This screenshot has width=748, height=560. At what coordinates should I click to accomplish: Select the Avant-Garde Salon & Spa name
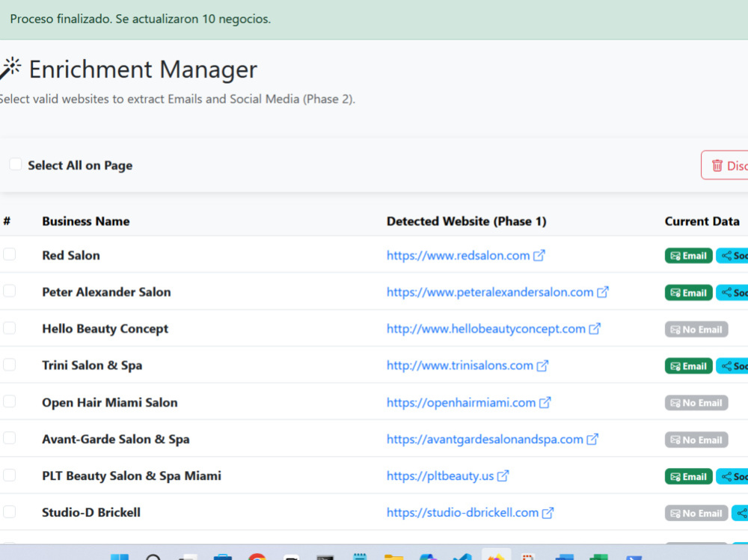click(x=116, y=440)
